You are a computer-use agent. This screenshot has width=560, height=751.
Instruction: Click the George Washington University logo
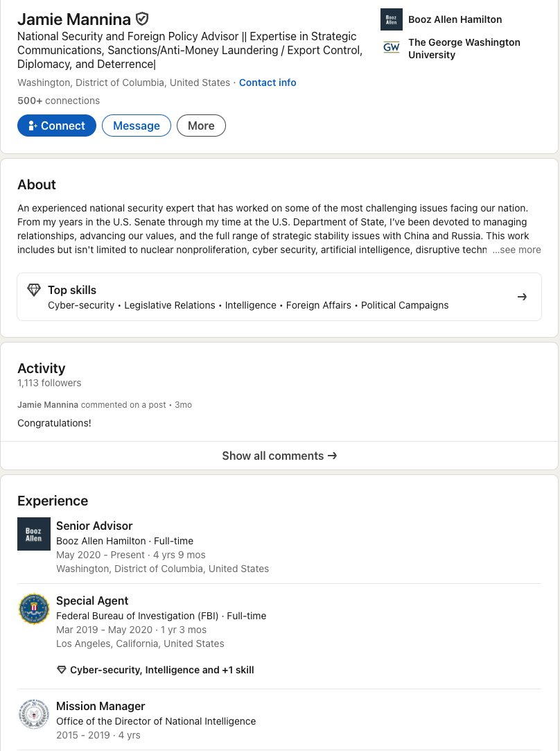coord(392,48)
